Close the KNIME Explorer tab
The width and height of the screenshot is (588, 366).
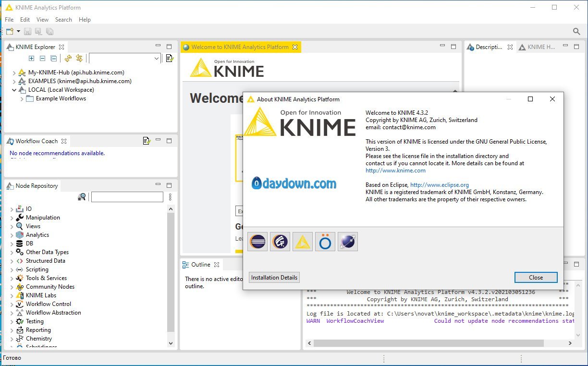point(61,47)
